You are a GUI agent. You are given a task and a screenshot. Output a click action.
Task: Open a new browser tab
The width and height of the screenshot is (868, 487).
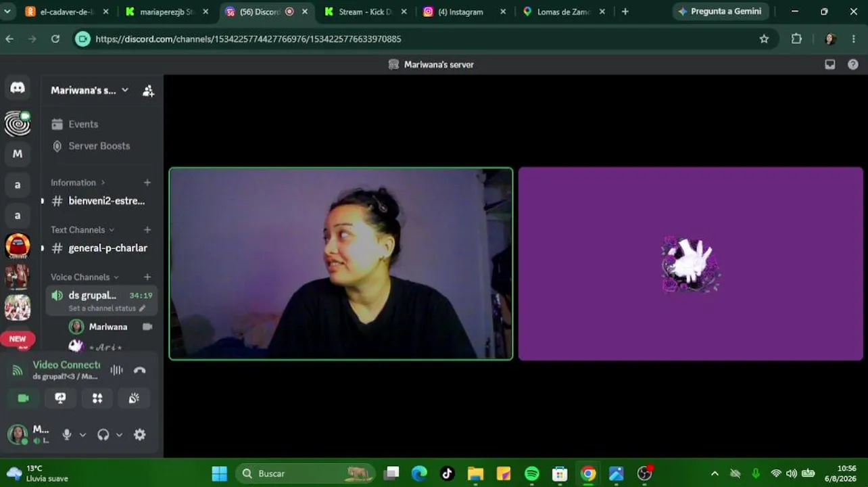pyautogui.click(x=625, y=11)
